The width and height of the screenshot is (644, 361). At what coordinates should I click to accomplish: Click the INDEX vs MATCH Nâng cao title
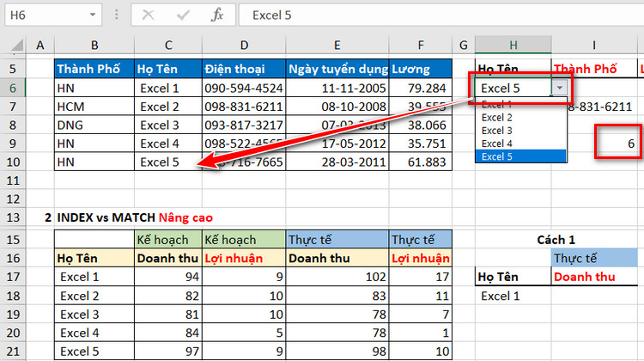135,217
